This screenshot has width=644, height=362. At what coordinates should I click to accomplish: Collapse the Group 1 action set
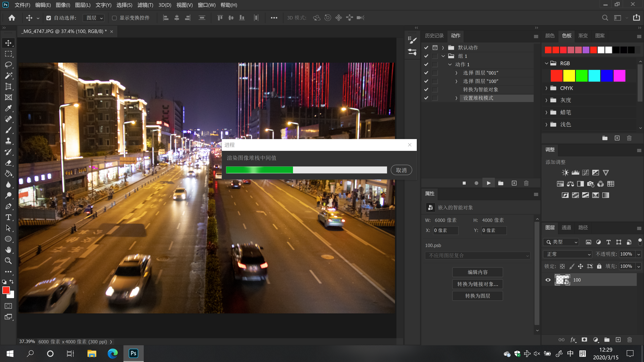coord(443,56)
